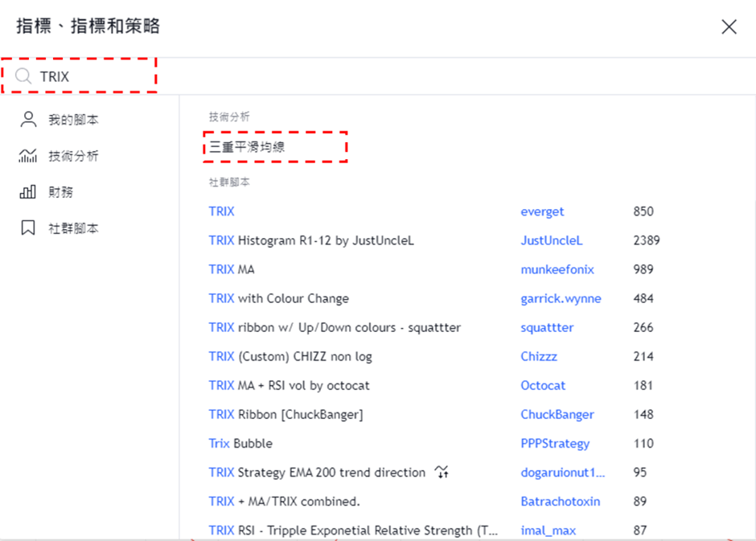The image size is (756, 541).
Task: Click the 財務 bar chart icon
Action: pyautogui.click(x=28, y=192)
